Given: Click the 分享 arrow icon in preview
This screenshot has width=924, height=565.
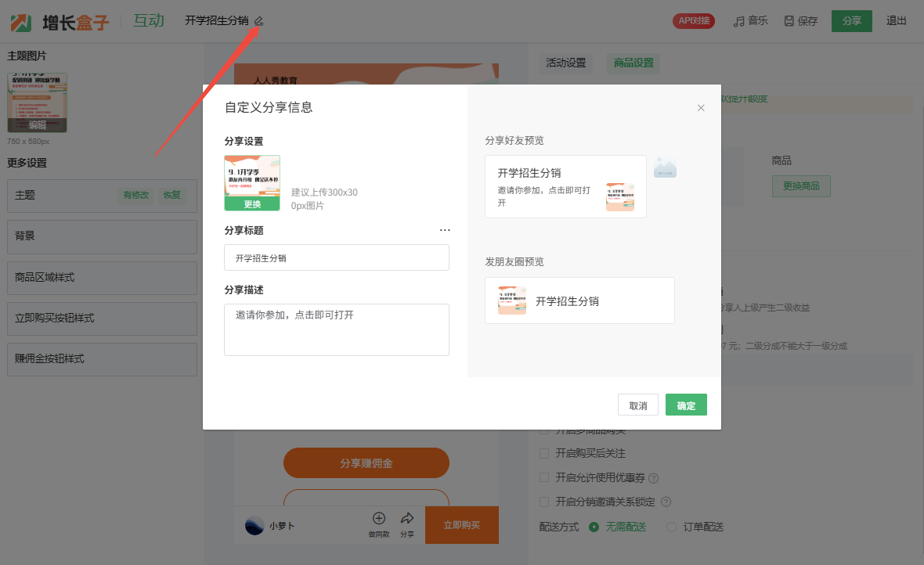Looking at the screenshot, I should pos(407,518).
